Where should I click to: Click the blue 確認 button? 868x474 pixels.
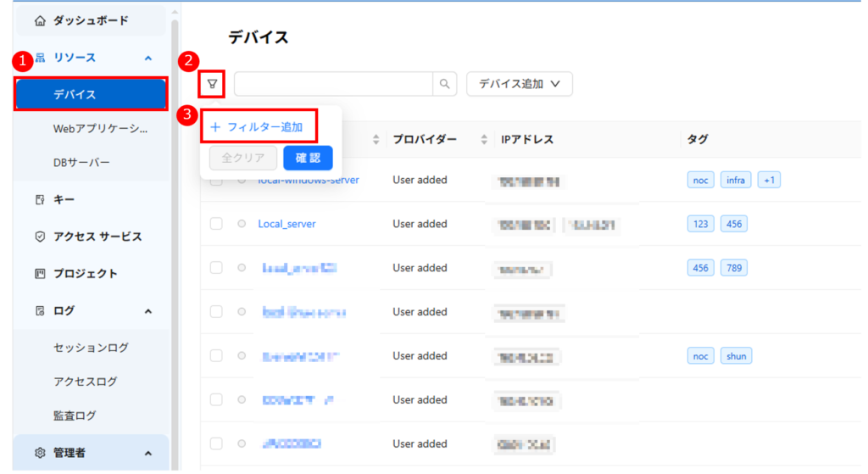coord(308,158)
